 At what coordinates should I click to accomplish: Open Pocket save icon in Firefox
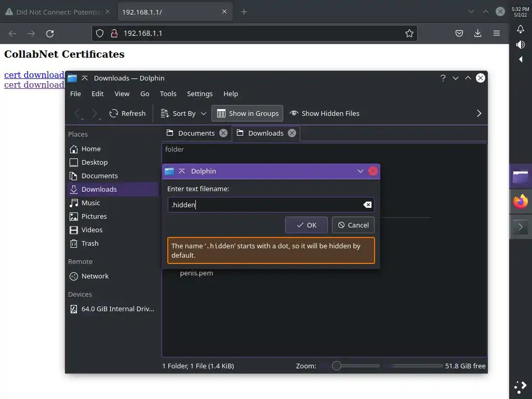[x=459, y=33]
